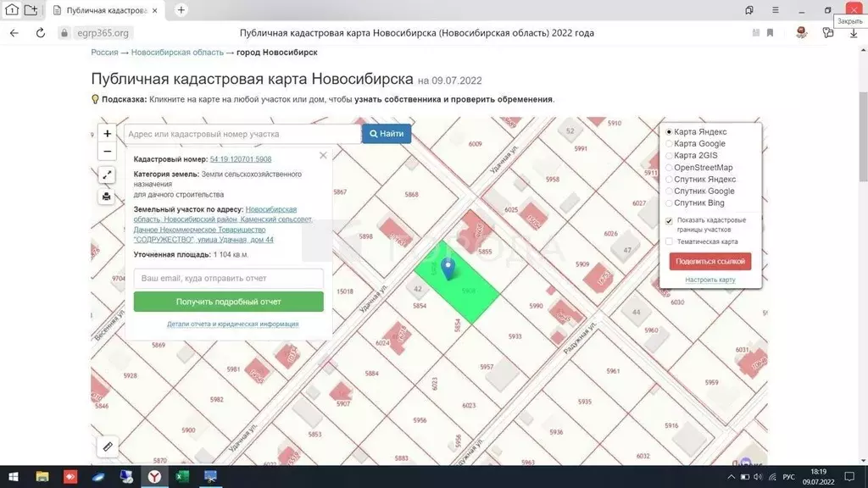Choose OpenStreetMap base layer
The image size is (868, 488).
669,168
